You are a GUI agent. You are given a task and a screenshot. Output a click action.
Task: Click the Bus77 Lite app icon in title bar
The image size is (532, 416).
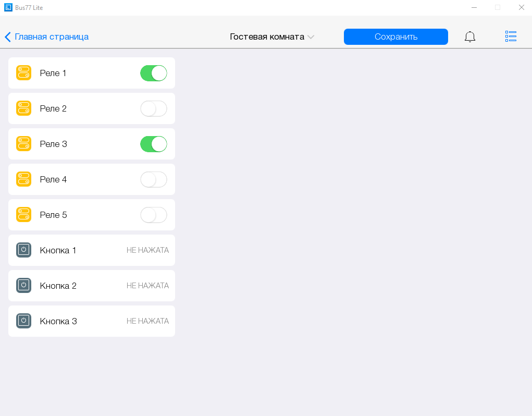8,7
